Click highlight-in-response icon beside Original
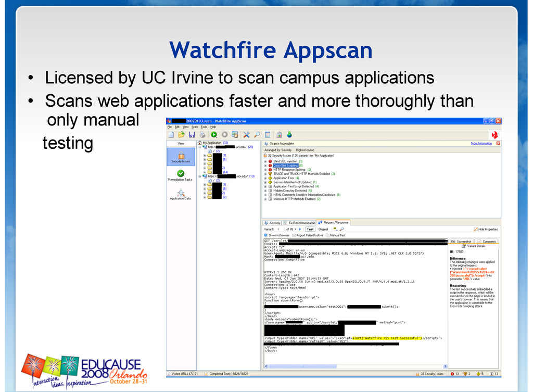Viewport: 533px width, 392px height. pyautogui.click(x=336, y=229)
